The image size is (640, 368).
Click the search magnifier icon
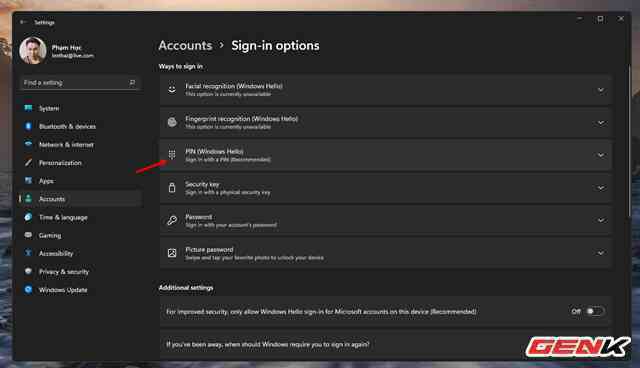(132, 82)
